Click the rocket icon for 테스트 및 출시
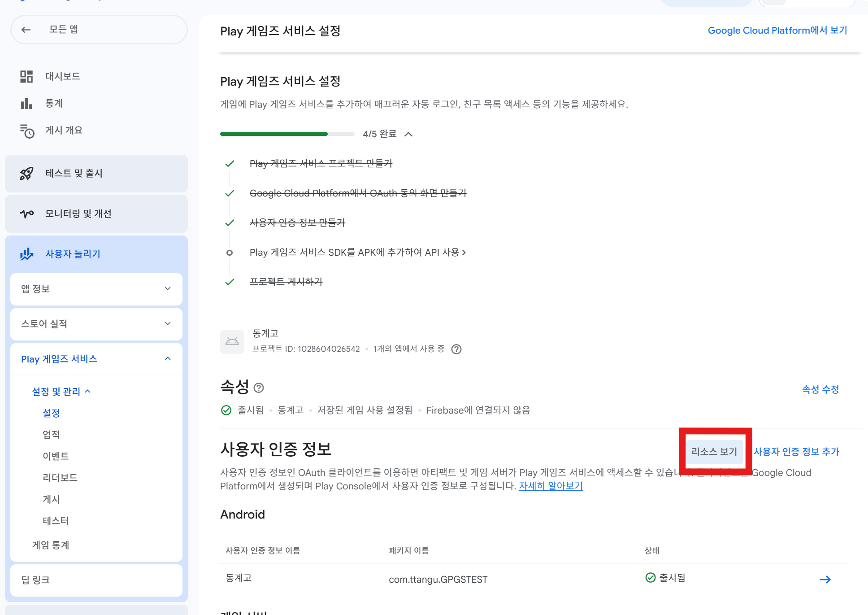868x615 pixels. coord(26,174)
